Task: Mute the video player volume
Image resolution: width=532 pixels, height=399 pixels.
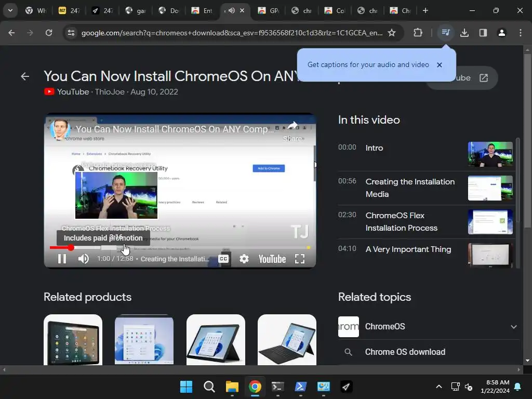Action: (84, 259)
